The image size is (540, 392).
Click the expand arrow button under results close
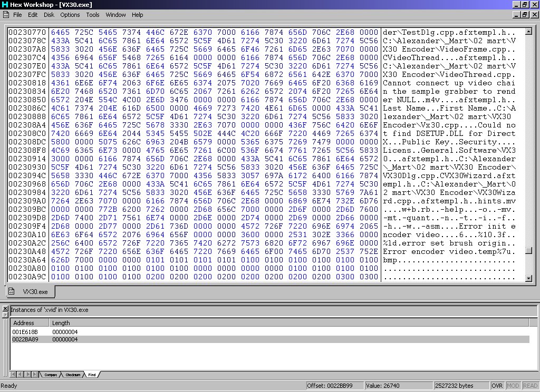point(5,315)
